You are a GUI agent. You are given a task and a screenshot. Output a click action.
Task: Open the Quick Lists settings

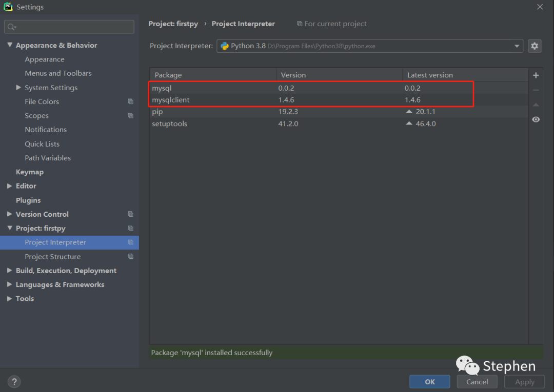coord(42,144)
